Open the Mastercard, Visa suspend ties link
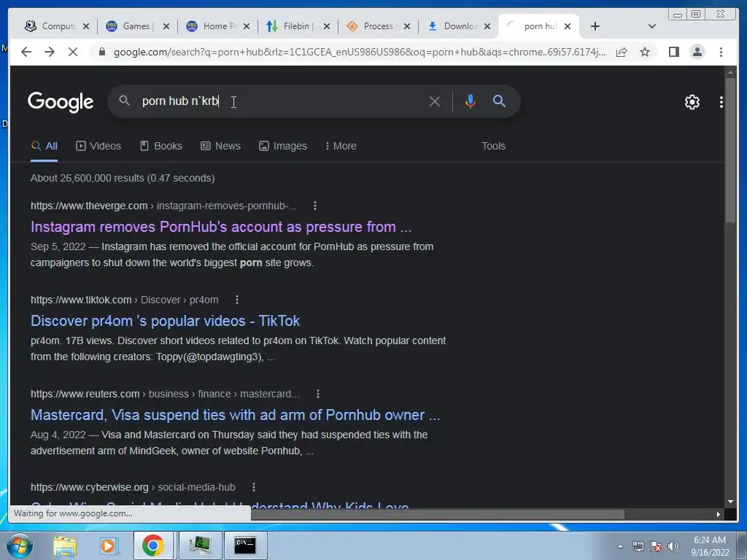 tap(236, 415)
